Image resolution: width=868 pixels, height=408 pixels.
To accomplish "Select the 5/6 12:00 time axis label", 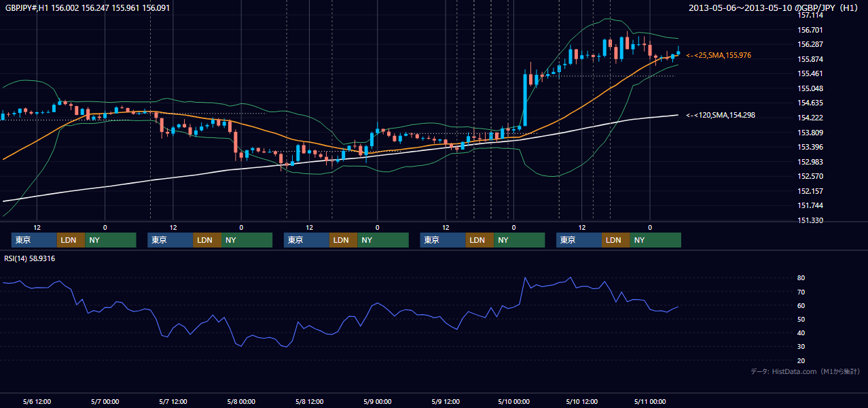I will coord(37,401).
